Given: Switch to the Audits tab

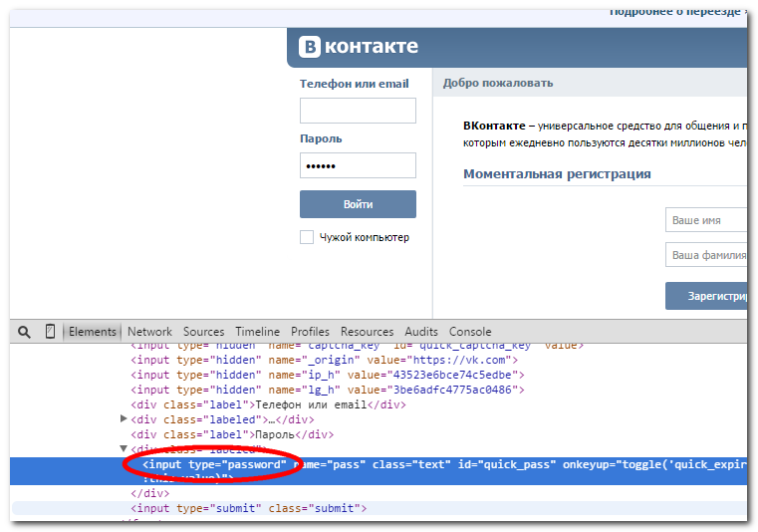Looking at the screenshot, I should point(421,332).
